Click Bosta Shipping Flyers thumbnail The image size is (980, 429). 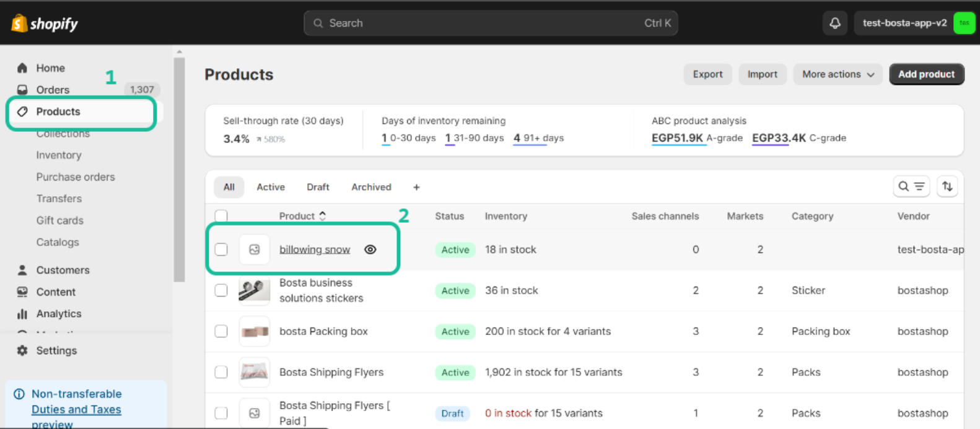255,372
